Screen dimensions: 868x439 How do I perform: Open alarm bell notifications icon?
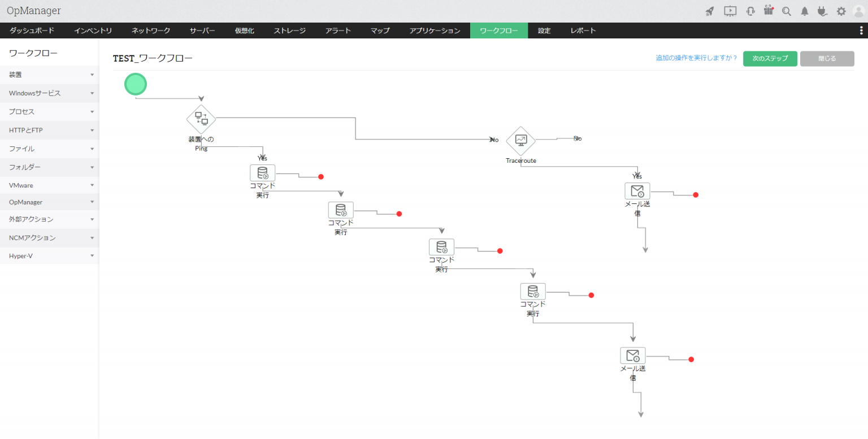[x=804, y=11]
